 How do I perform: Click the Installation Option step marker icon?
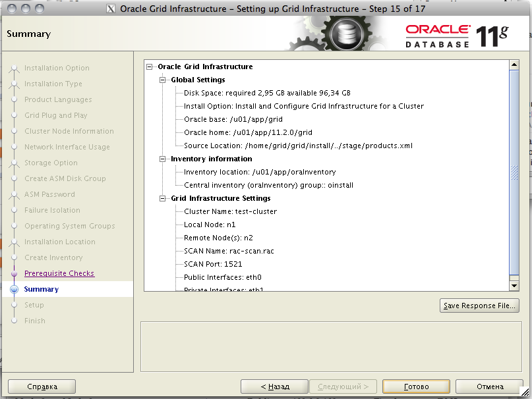[x=14, y=68]
